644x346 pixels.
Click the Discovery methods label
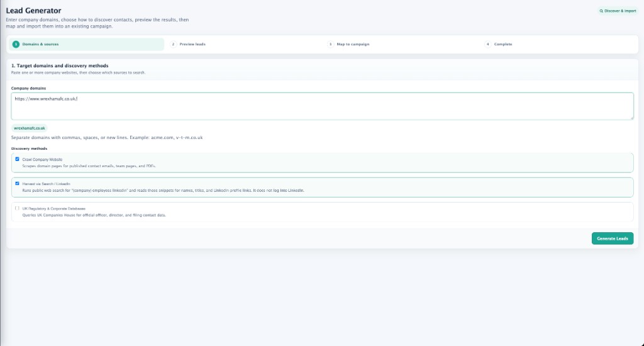(x=29, y=148)
